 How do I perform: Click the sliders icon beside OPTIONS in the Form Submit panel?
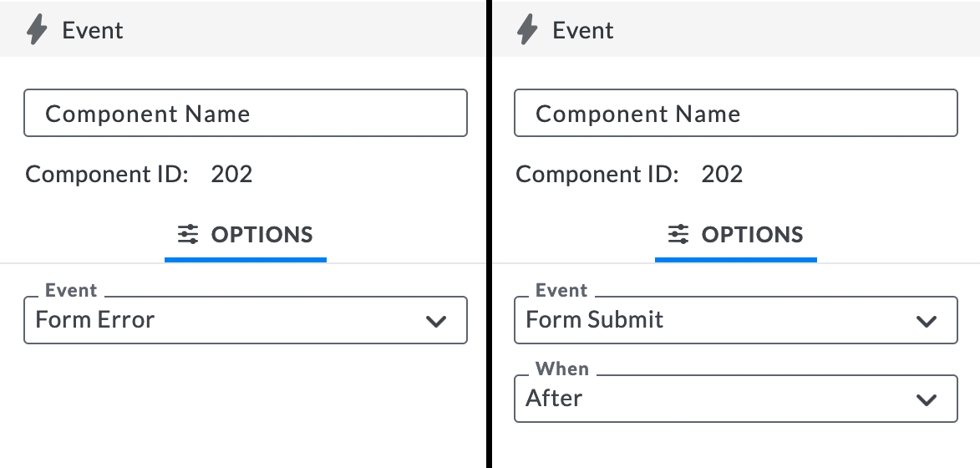click(678, 235)
